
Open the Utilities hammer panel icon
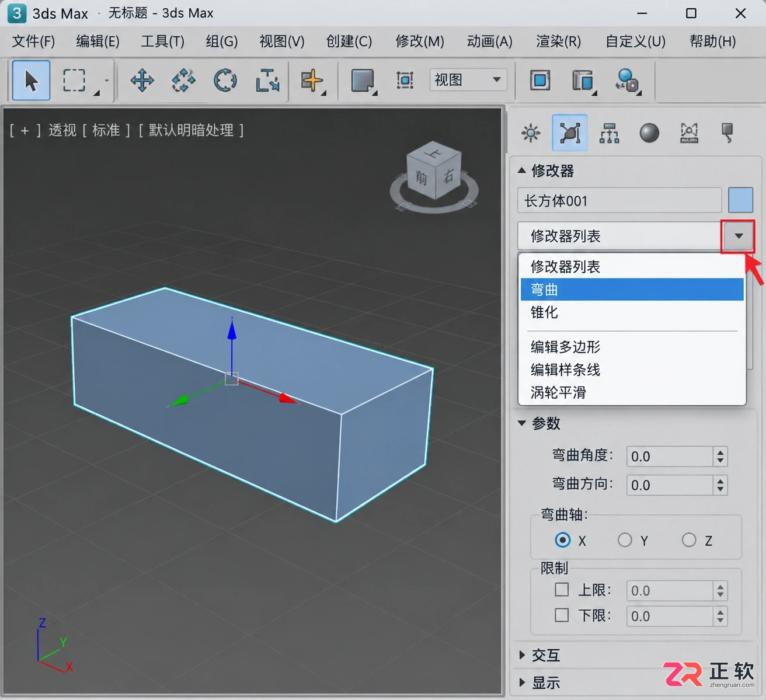(727, 133)
